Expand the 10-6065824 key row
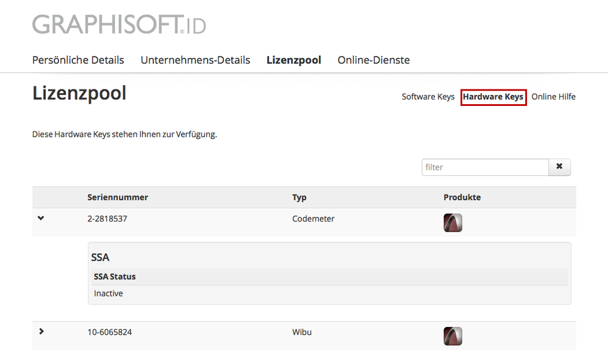The image size is (608, 364). tap(41, 332)
